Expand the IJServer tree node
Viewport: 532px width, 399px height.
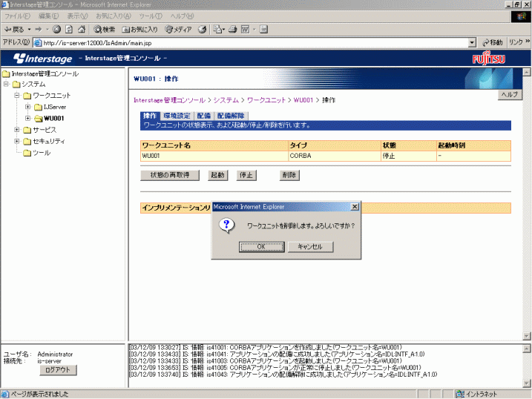pos(27,107)
